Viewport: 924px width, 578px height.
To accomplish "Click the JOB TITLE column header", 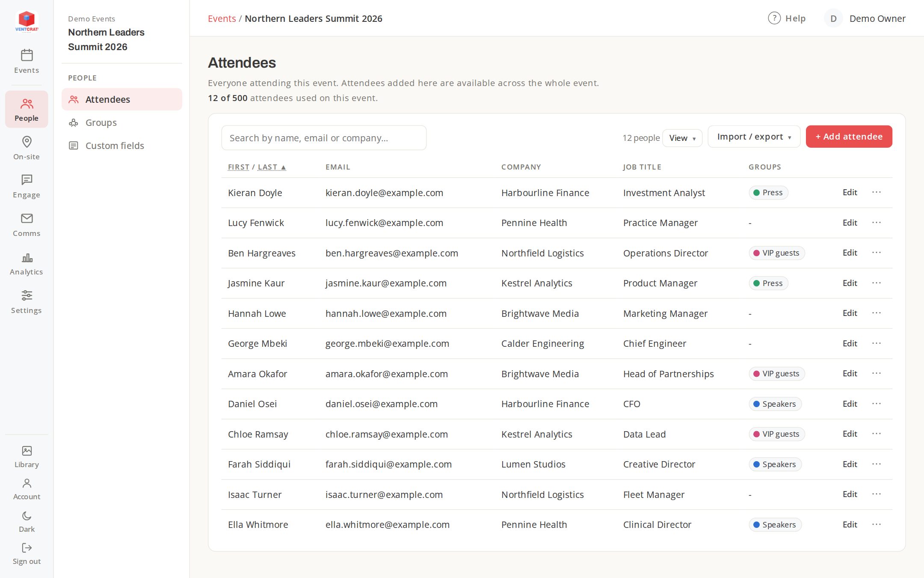I will 642,167.
